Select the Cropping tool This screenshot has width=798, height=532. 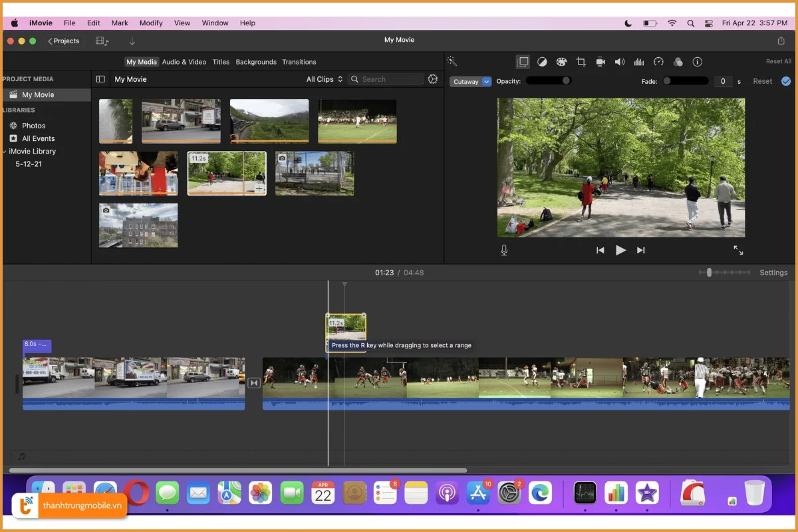coord(581,62)
